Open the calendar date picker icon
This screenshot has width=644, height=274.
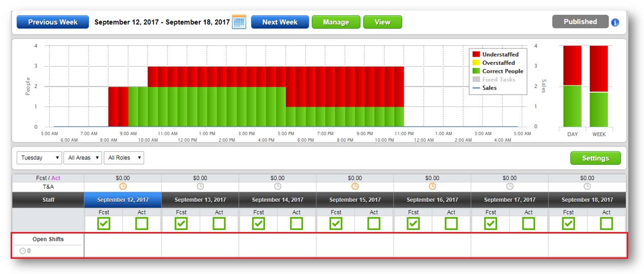[x=239, y=22]
